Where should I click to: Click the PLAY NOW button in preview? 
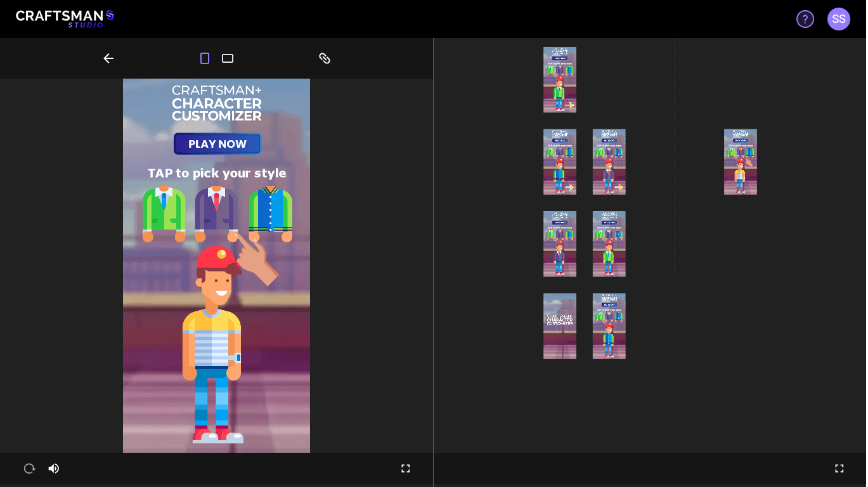tap(217, 144)
